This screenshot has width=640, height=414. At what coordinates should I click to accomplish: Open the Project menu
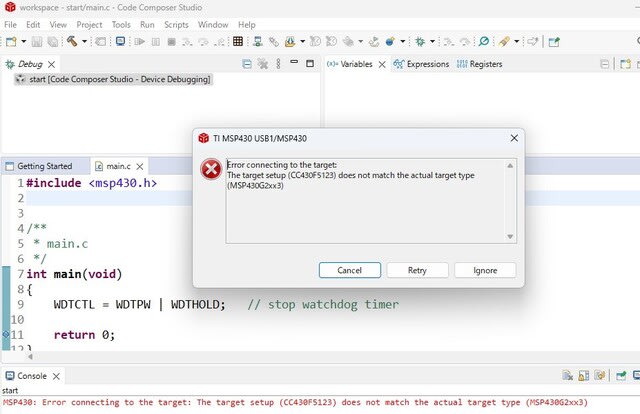(89, 24)
